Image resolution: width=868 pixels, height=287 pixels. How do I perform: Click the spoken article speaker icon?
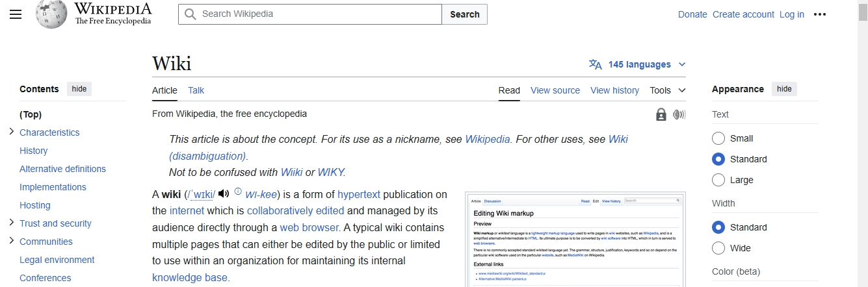coord(679,115)
